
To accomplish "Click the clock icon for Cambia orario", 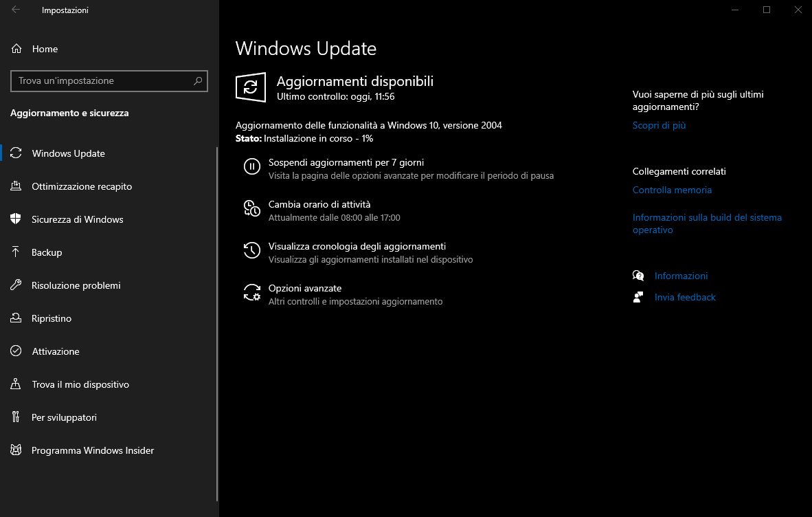I will [252, 208].
